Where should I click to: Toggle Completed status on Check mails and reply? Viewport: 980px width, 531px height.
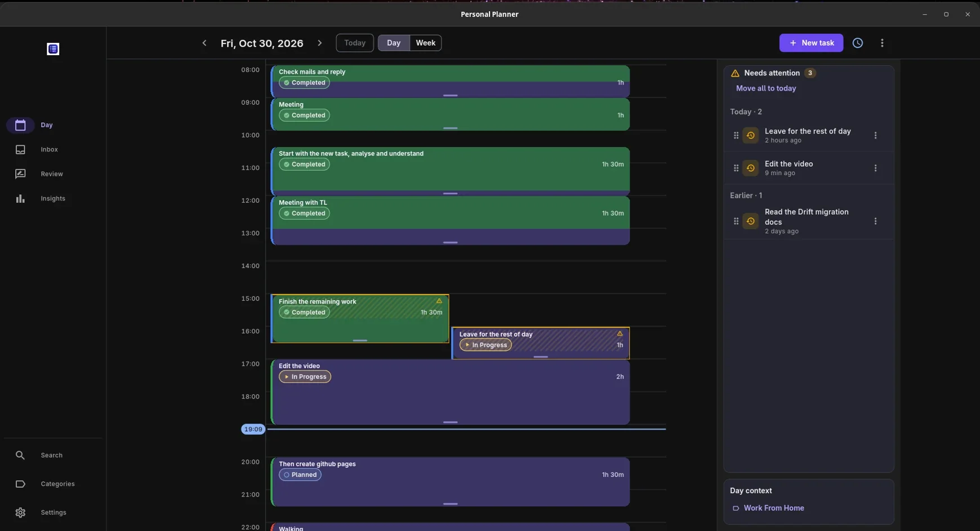(x=304, y=83)
